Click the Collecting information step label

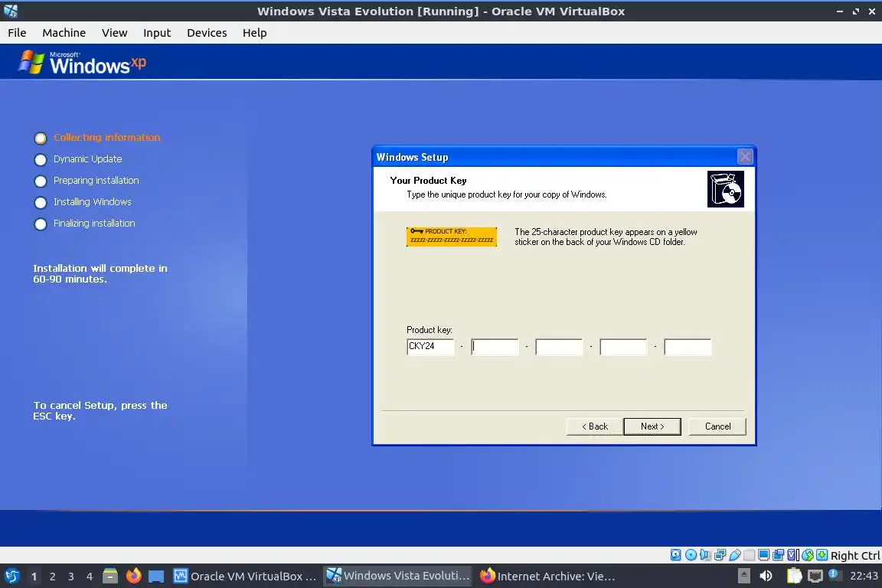click(107, 137)
